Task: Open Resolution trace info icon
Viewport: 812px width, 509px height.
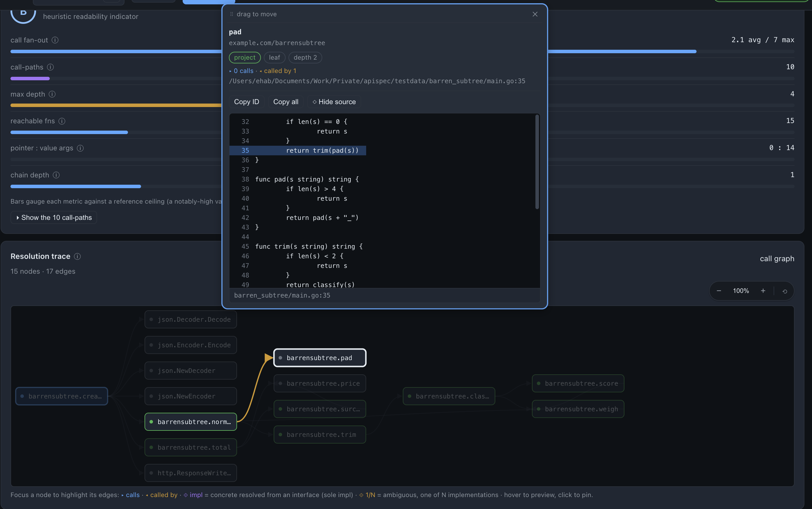Action: tap(77, 257)
